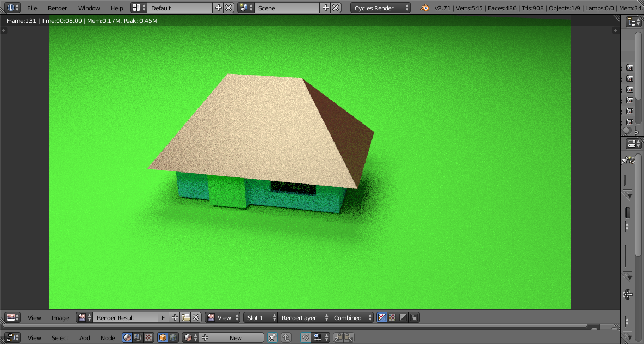Image resolution: width=644 pixels, height=344 pixels.
Task: Delete the current Scene with X button
Action: (336, 8)
